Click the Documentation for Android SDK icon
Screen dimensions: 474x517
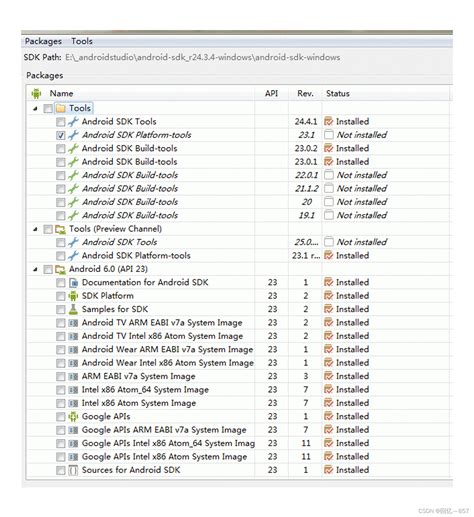pos(73,283)
